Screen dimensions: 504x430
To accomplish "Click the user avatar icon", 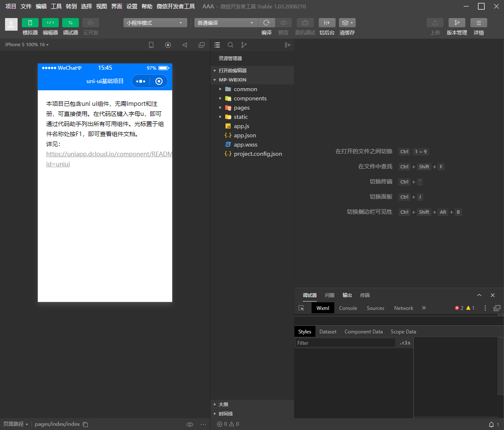I will click(x=11, y=24).
